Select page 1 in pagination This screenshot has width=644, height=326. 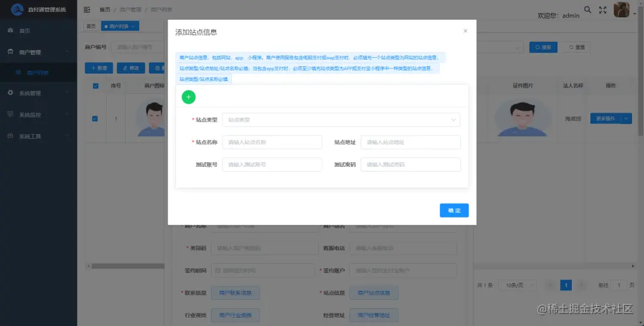(x=566, y=285)
